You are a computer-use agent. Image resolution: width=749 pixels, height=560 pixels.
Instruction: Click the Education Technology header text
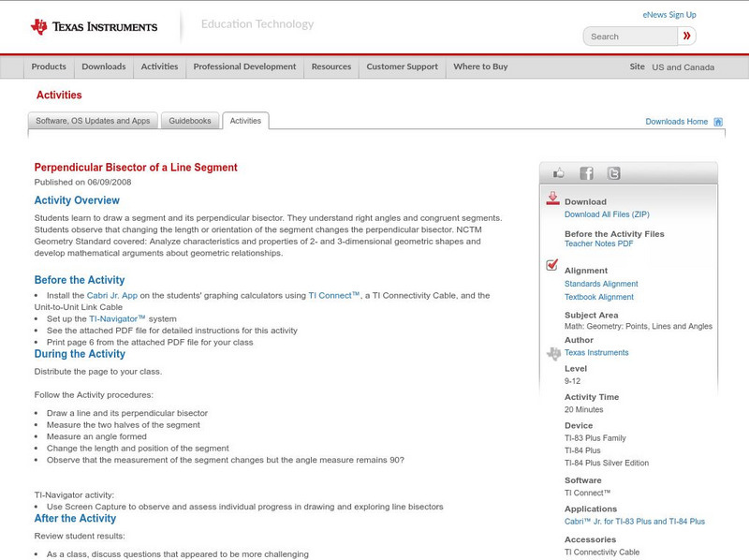tap(257, 24)
